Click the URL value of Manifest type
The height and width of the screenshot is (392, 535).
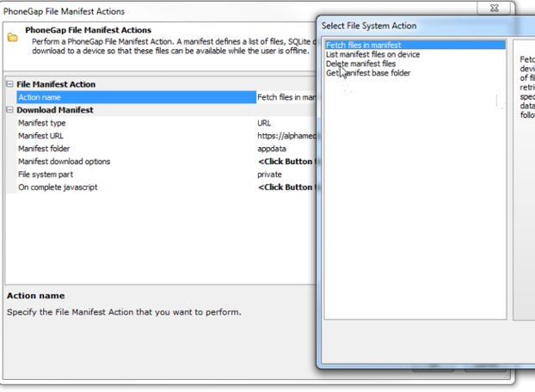click(265, 123)
